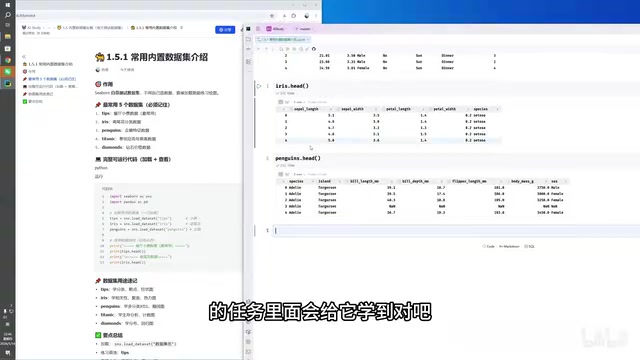Click import seaborn code line in document

(131, 196)
